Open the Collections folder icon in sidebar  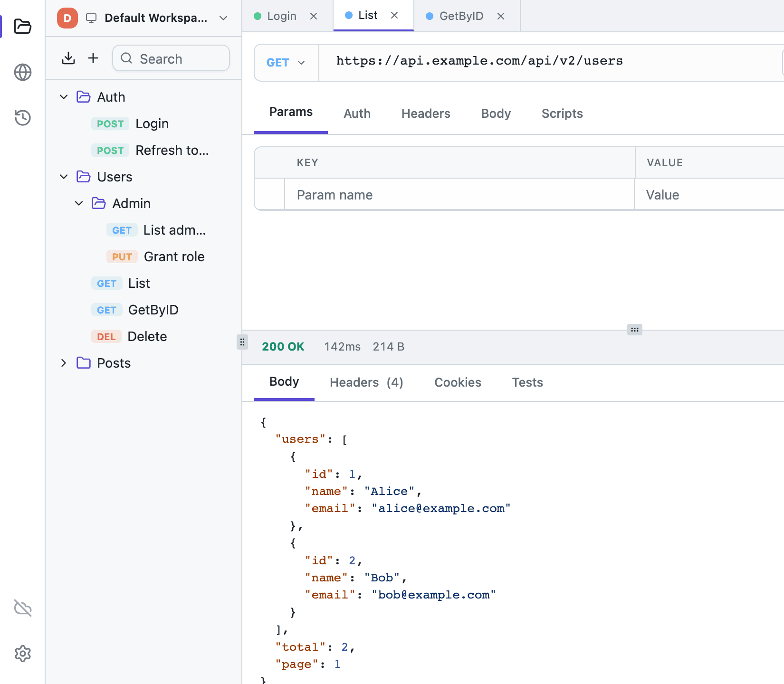(22, 26)
